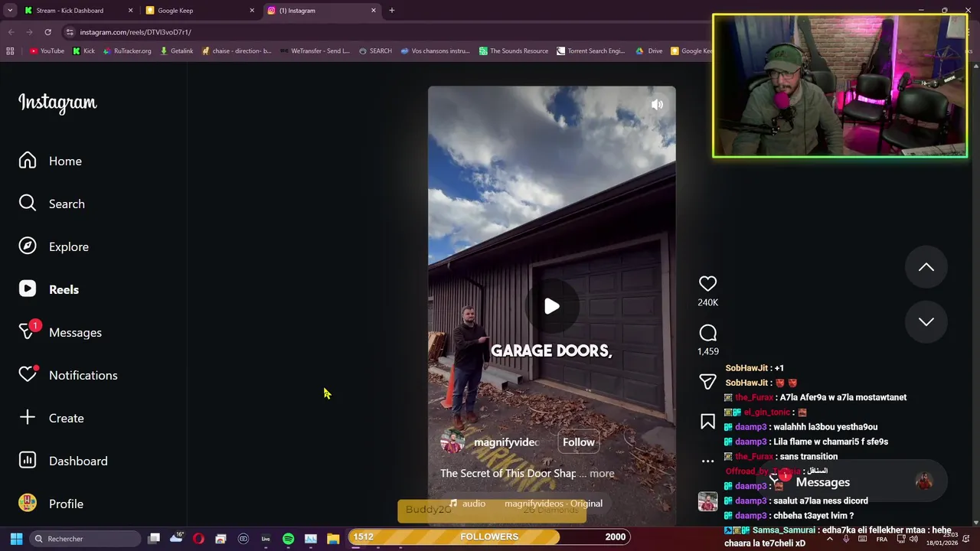The width and height of the screenshot is (980, 551).
Task: Open Task View on the taskbar
Action: (x=154, y=539)
